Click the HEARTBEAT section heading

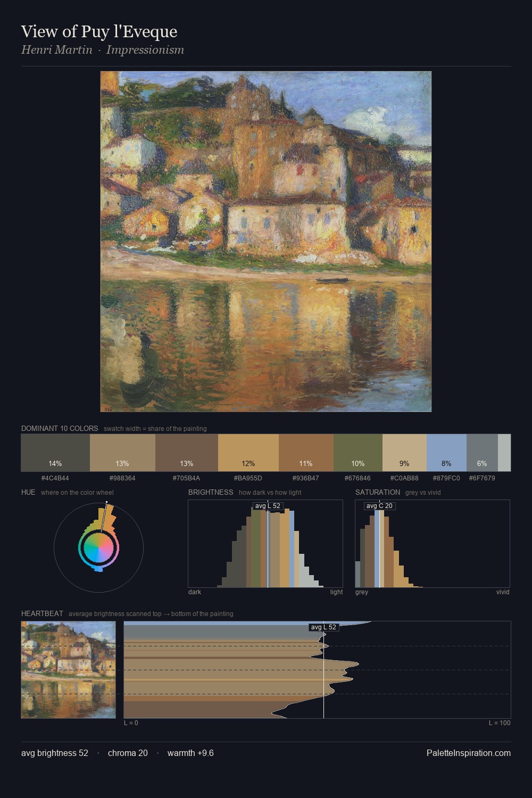coord(42,613)
